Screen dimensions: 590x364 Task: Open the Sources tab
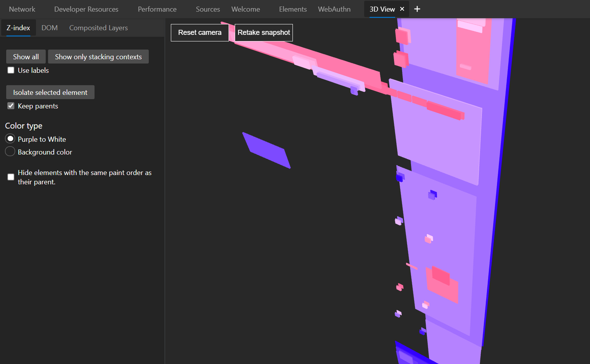tap(208, 9)
